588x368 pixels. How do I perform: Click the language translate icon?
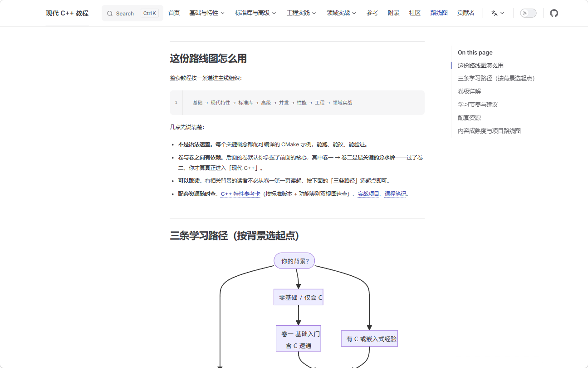click(495, 13)
